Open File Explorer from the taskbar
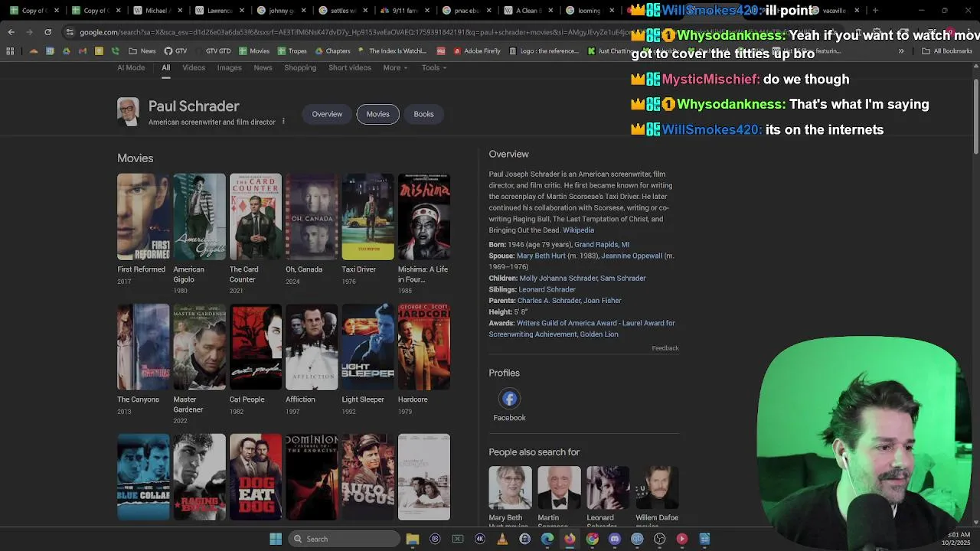The image size is (980, 551). tap(413, 539)
